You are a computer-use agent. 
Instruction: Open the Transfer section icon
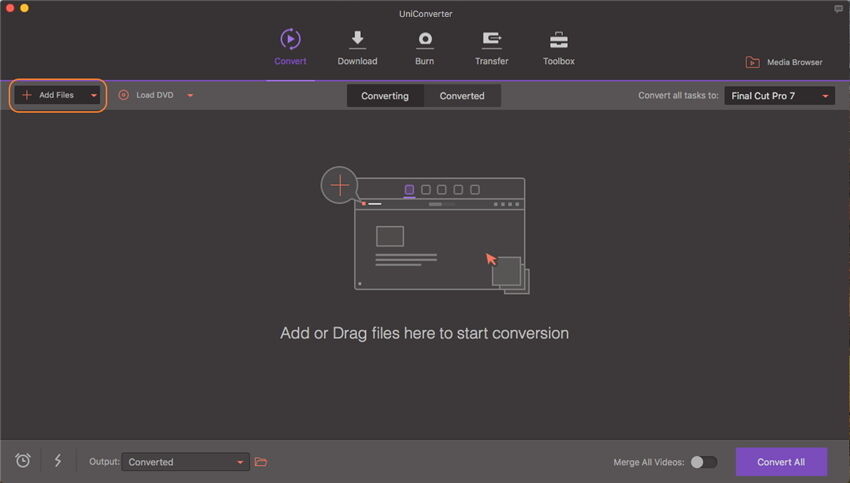(492, 40)
